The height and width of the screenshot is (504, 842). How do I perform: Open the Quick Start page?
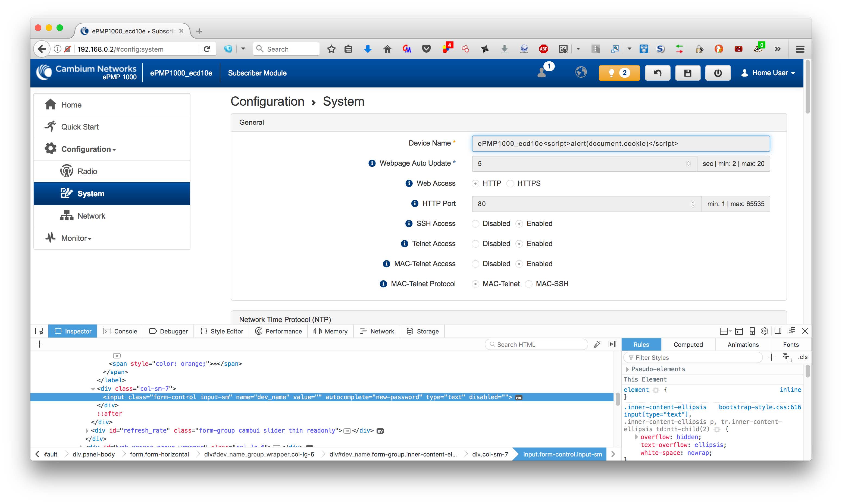tap(80, 127)
